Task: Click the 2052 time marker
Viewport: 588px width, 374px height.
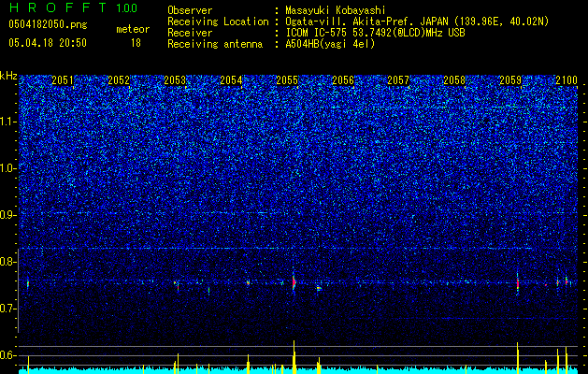Action: coord(119,80)
